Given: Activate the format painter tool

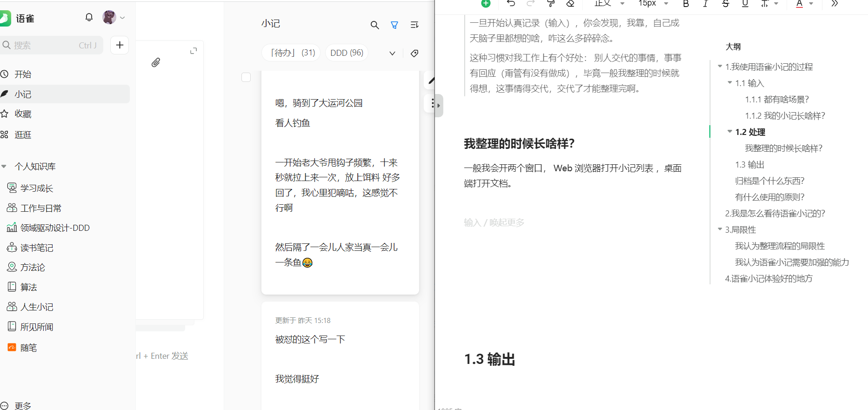Looking at the screenshot, I should (x=551, y=3).
